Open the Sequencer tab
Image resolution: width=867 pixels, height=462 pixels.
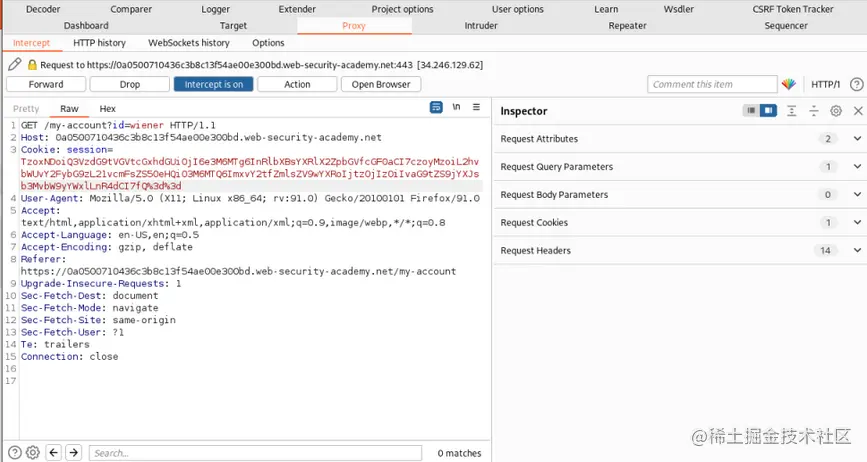point(786,25)
